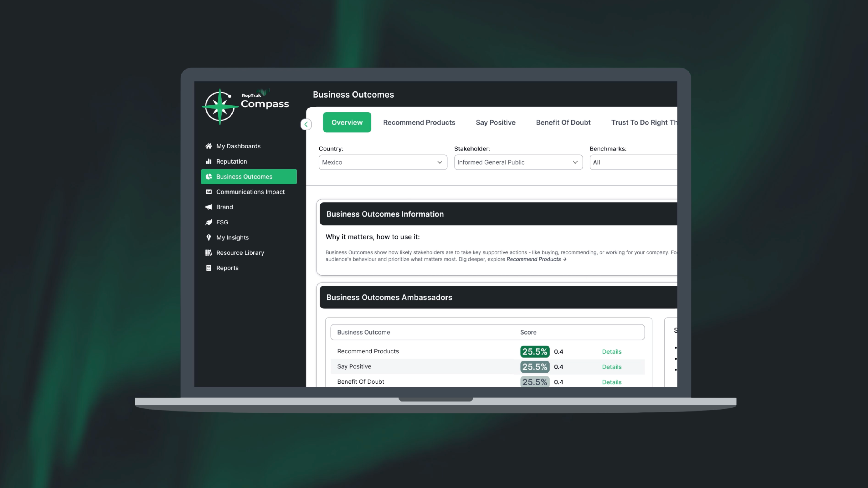Open the Benefit Of Doubt tab
The width and height of the screenshot is (868, 488).
pos(563,123)
